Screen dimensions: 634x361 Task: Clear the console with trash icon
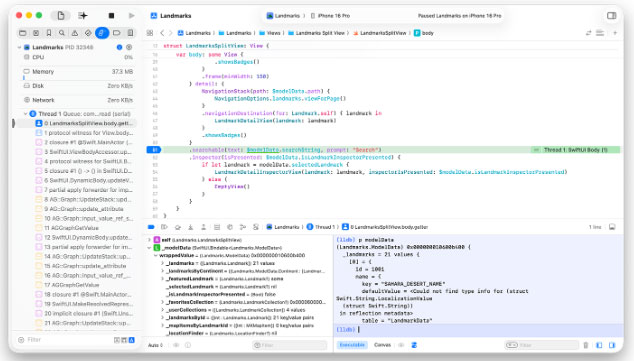[585, 345]
